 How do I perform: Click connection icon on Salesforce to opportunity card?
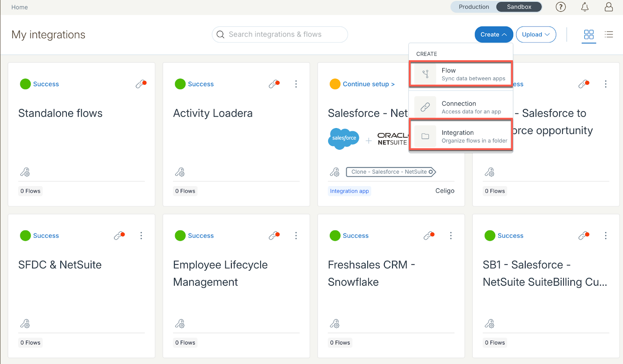[x=584, y=84]
